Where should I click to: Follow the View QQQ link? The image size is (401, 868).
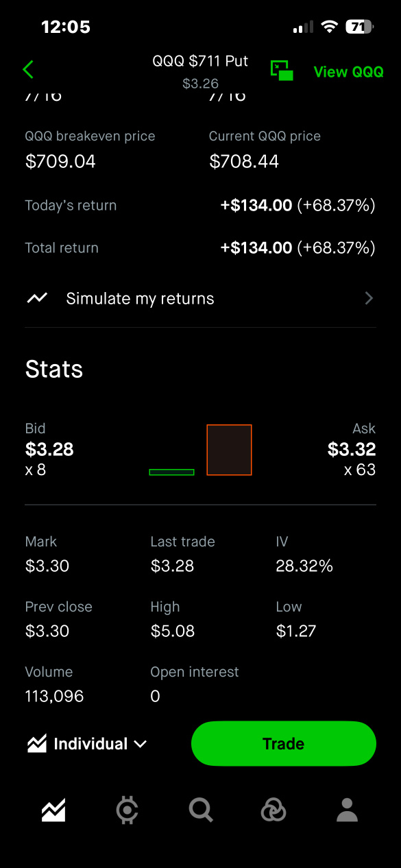[x=348, y=72]
